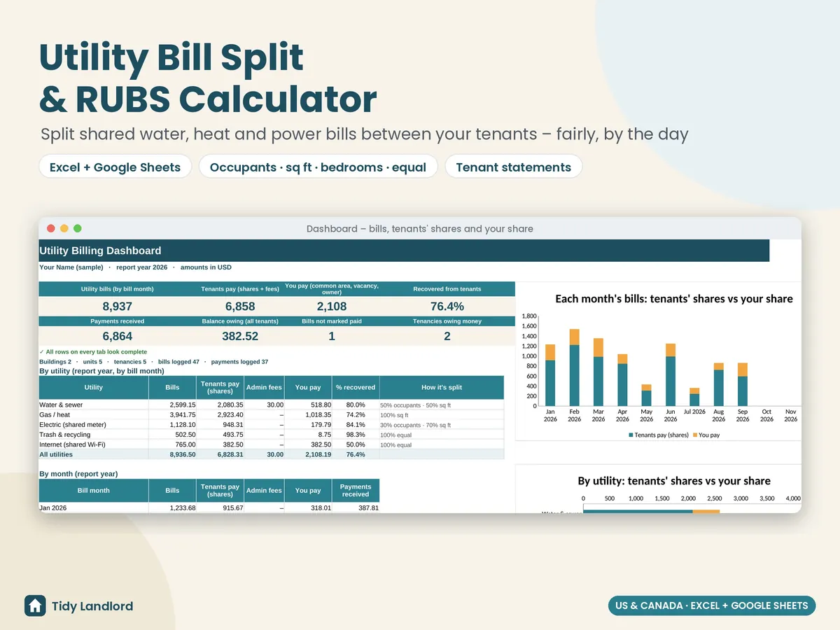This screenshot has height=630, width=840.
Task: Click the green maximize dot of the dashboard window
Action: tap(78, 228)
